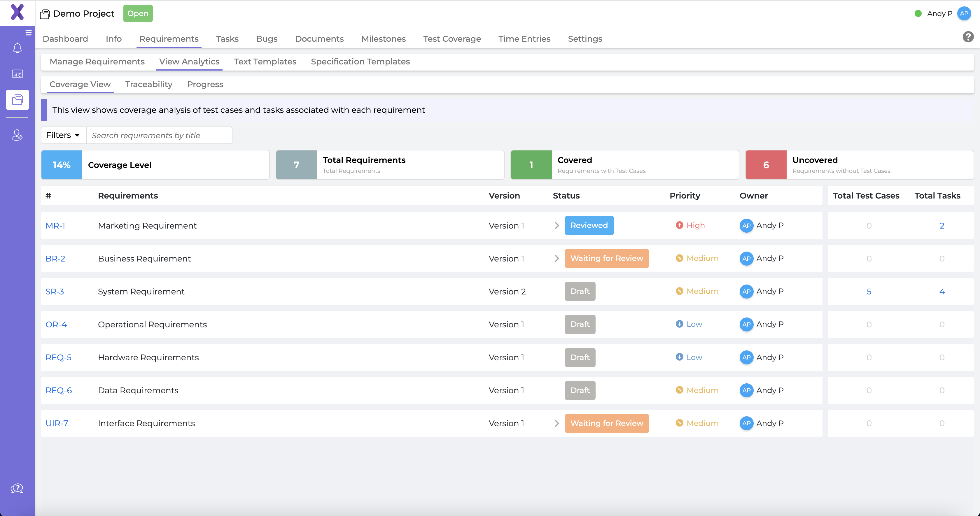Click the hamburger menu icon top-left

click(x=29, y=32)
